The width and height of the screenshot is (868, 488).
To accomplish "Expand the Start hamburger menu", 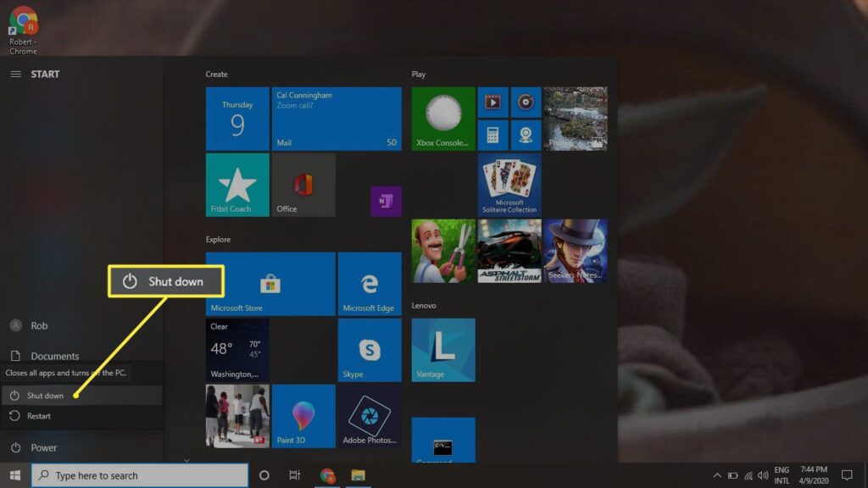I will point(15,75).
